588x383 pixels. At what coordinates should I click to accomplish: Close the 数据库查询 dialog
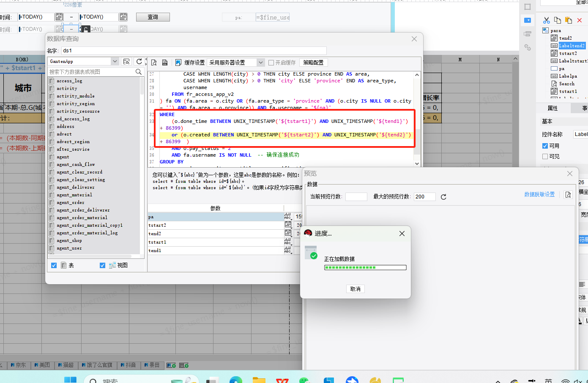[x=414, y=39]
